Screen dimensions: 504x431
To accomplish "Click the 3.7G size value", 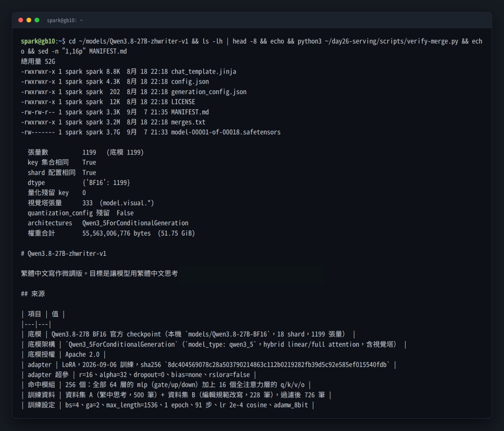I will click(x=113, y=132).
